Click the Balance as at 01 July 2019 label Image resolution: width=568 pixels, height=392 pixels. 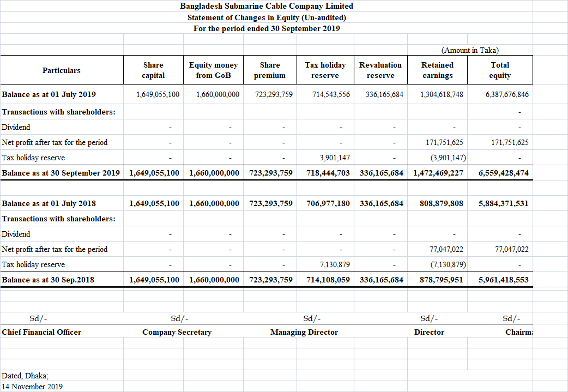(x=49, y=94)
